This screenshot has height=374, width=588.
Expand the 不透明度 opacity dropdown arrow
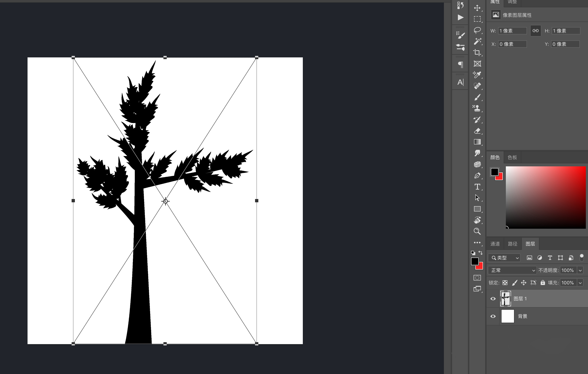point(580,270)
